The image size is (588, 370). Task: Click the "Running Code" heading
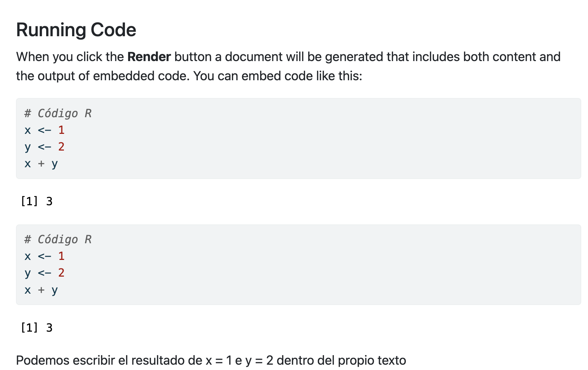(x=76, y=30)
